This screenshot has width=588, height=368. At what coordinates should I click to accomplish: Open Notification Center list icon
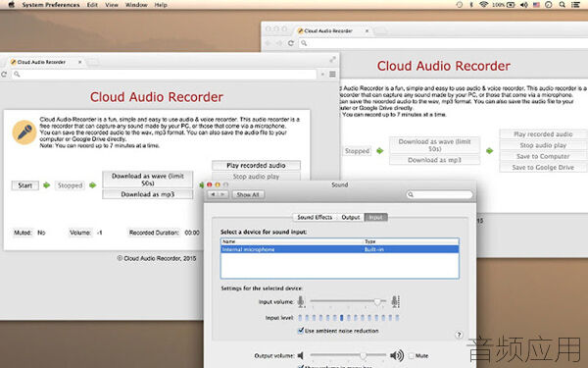click(576, 5)
